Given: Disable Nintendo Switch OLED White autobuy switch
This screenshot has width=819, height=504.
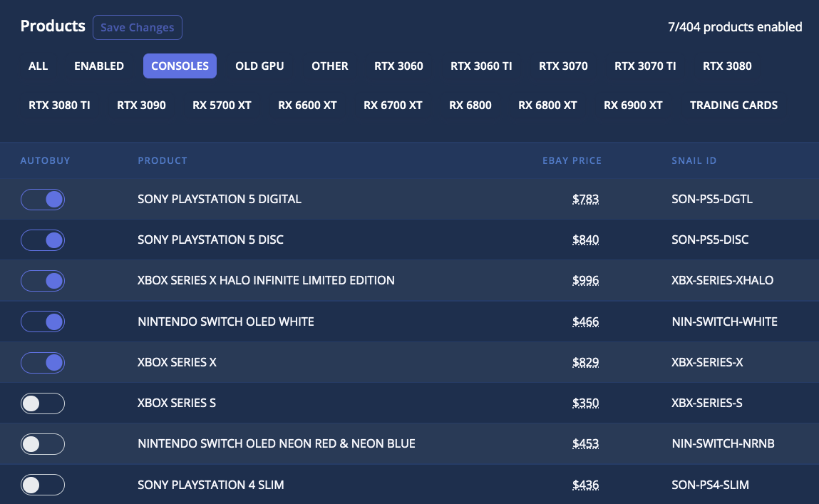Looking at the screenshot, I should tap(43, 322).
